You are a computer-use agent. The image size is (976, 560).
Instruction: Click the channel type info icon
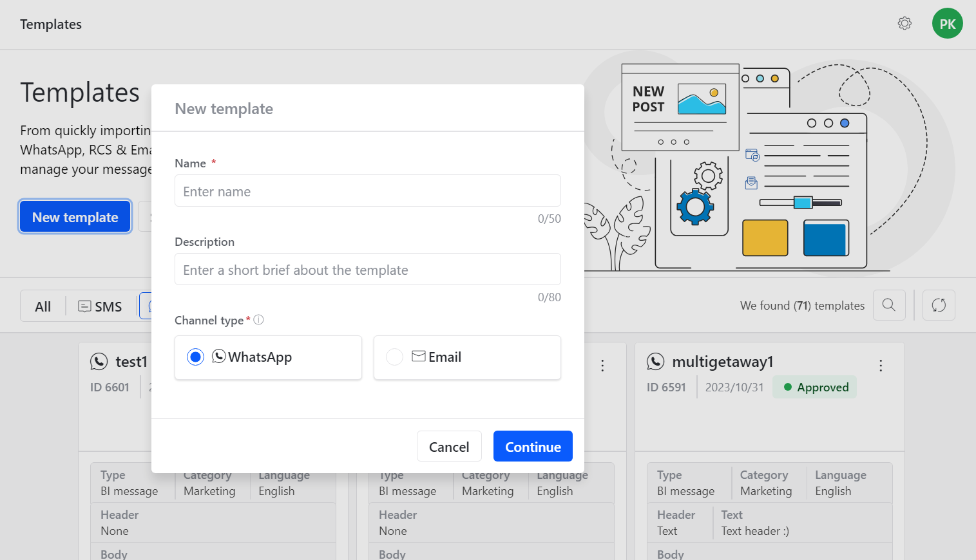258,319
